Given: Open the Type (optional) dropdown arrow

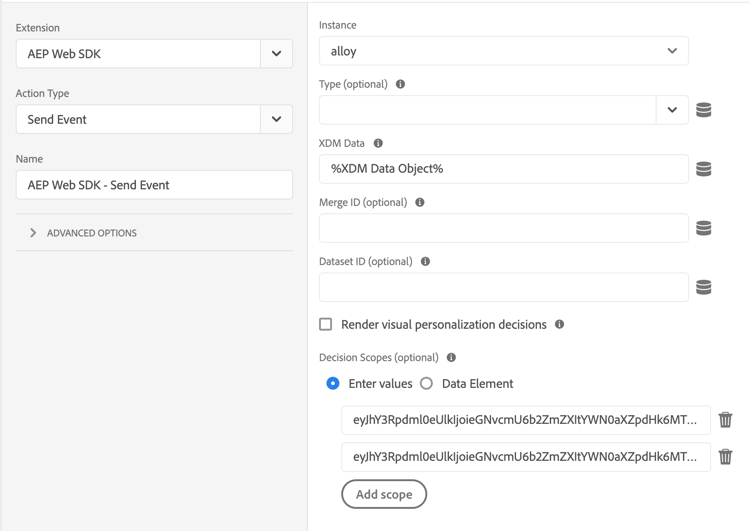Looking at the screenshot, I should pos(672,110).
